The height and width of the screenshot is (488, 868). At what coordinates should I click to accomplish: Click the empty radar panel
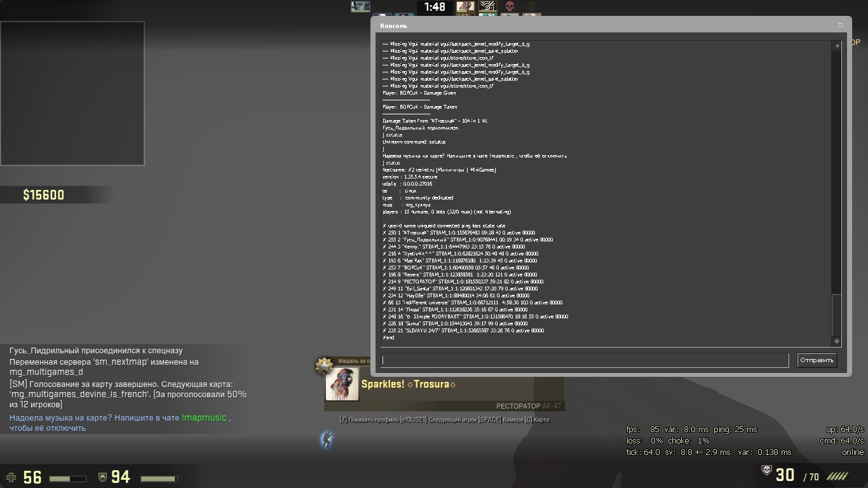(72, 93)
